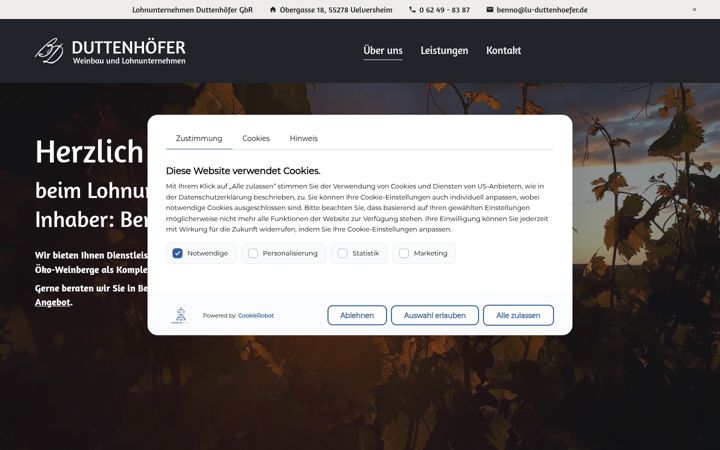Click the Alle zulassen button
This screenshot has height=450, width=720.
coord(518,315)
